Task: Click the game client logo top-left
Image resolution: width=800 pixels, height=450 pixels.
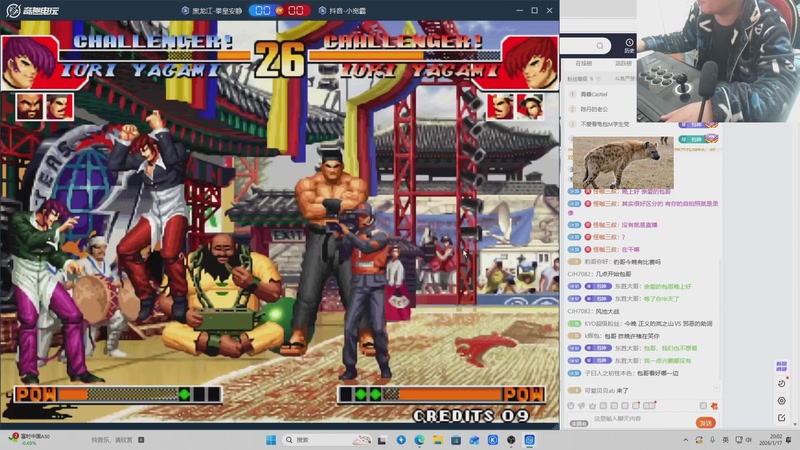Action: pyautogui.click(x=32, y=10)
